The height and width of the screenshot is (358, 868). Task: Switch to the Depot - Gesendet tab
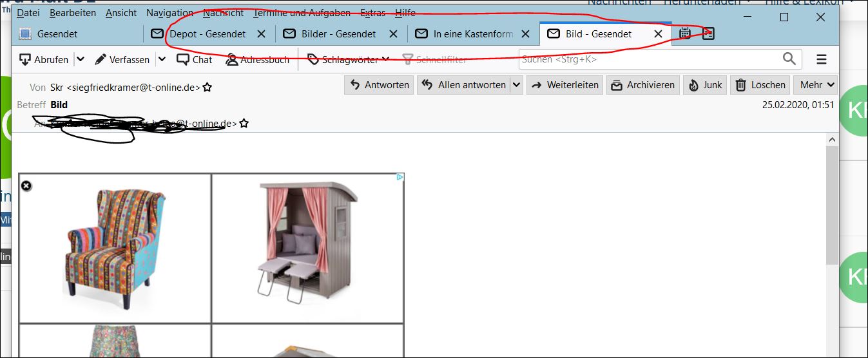tap(207, 33)
